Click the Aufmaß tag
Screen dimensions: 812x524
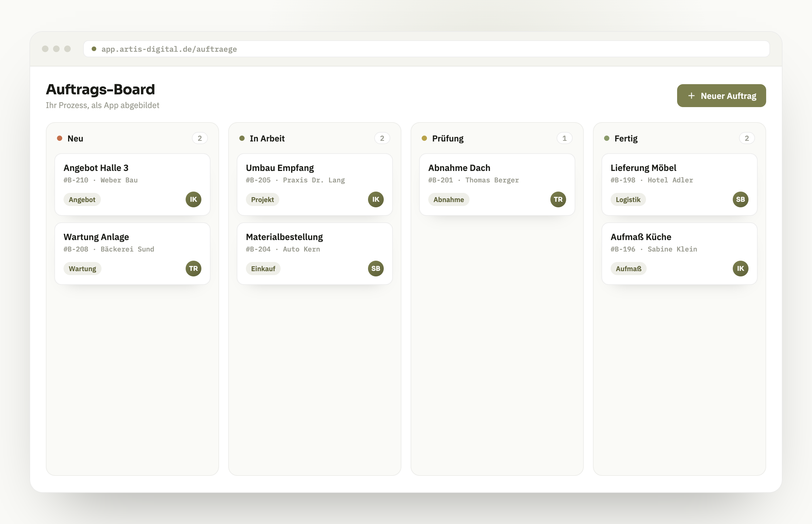tap(628, 269)
